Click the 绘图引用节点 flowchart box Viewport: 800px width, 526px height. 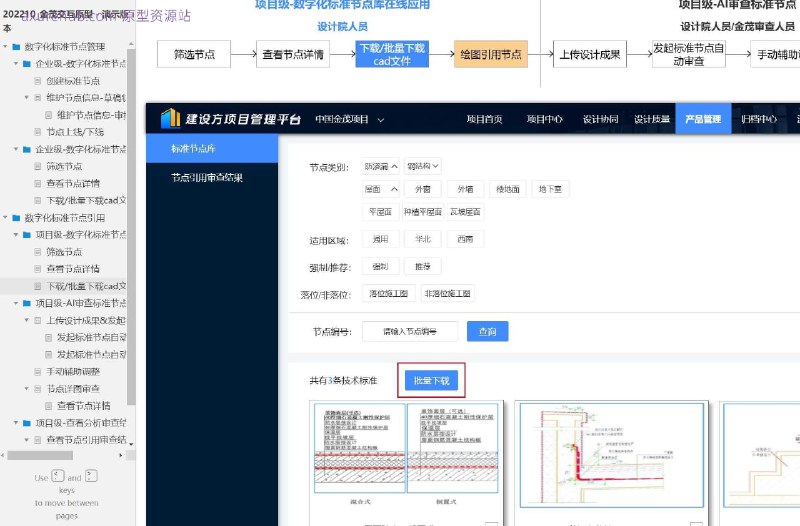tap(491, 54)
